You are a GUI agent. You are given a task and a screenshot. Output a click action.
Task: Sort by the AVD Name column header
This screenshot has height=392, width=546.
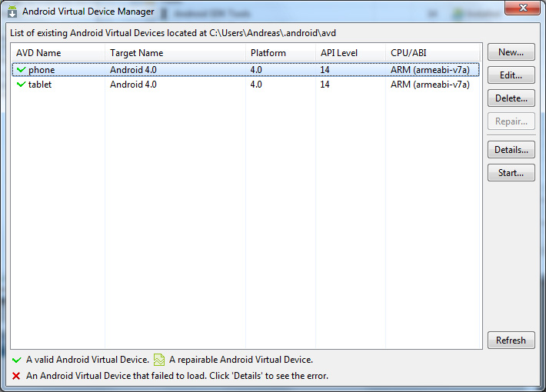click(x=38, y=53)
